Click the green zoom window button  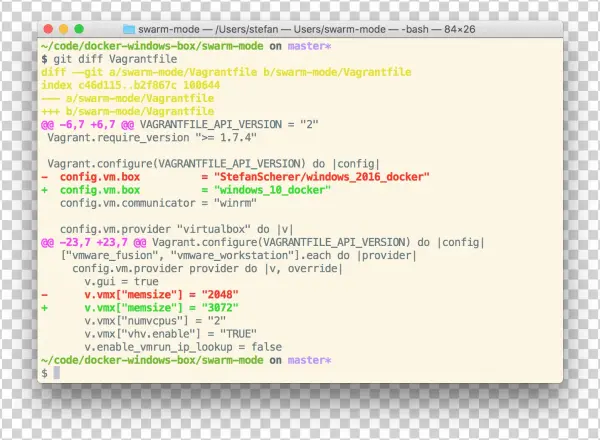79,29
